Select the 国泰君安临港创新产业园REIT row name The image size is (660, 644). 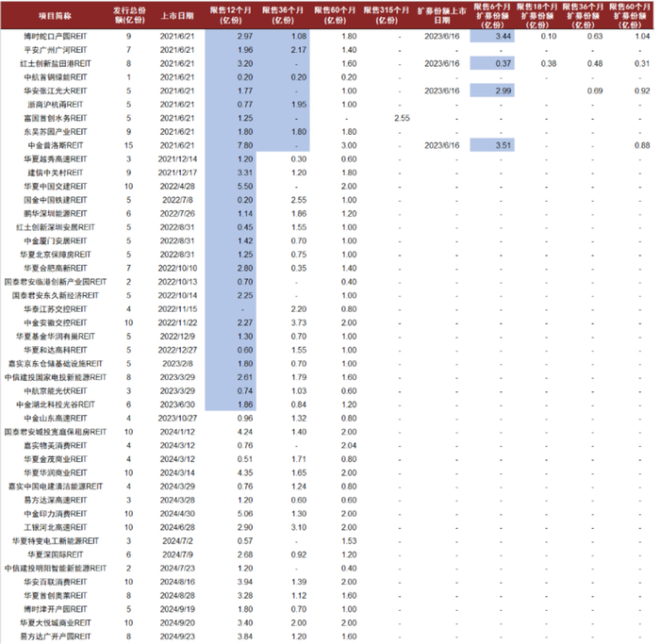[55, 282]
